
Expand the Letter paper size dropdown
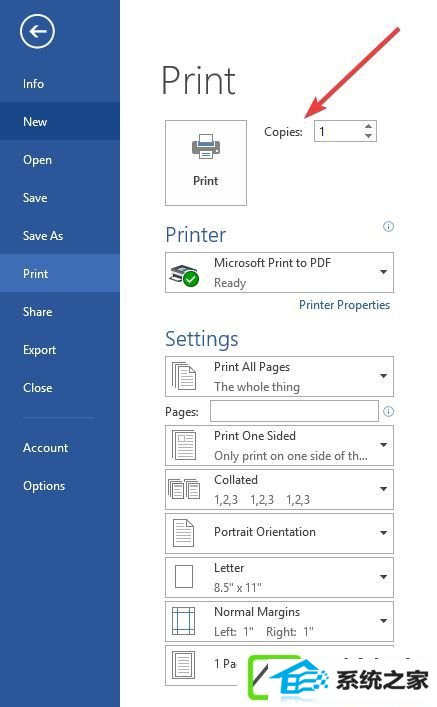(279, 577)
